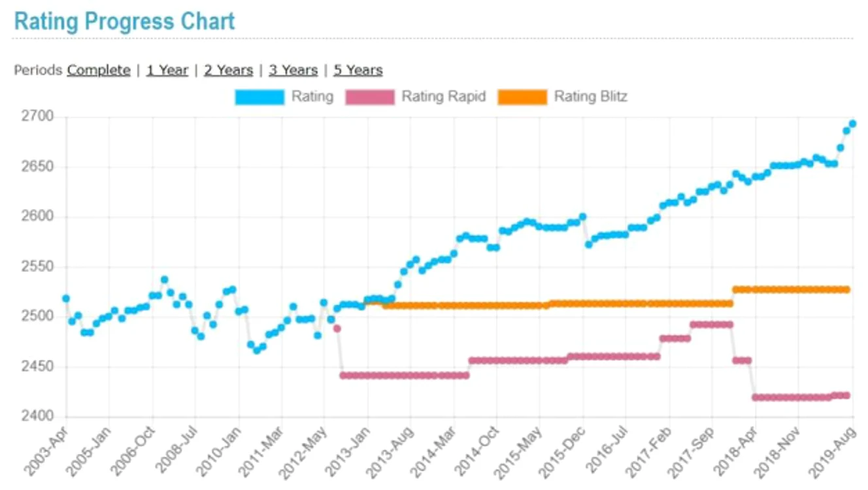The height and width of the screenshot is (490, 868).
Task: Show the 1 Year period
Action: [x=167, y=70]
